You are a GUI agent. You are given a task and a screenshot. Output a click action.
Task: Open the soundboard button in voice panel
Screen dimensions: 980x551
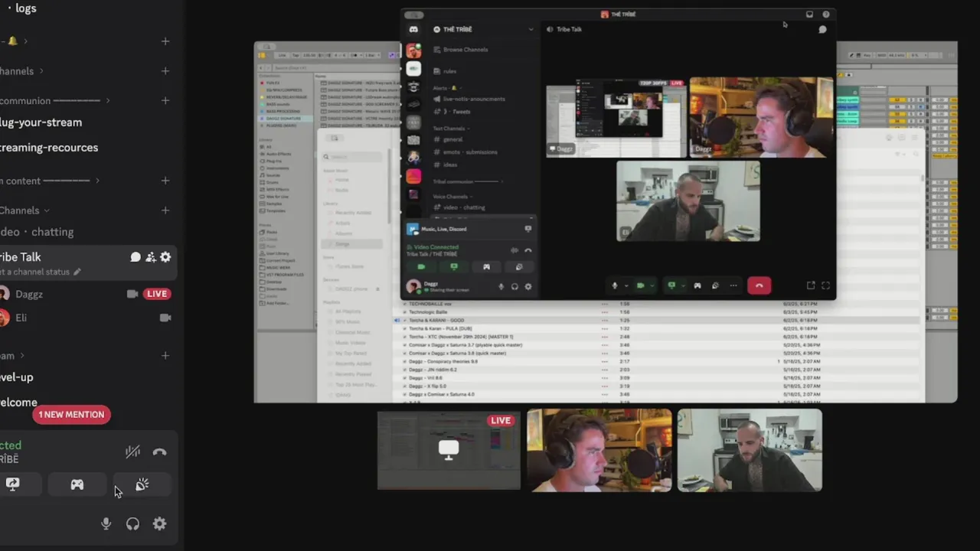pos(142,484)
